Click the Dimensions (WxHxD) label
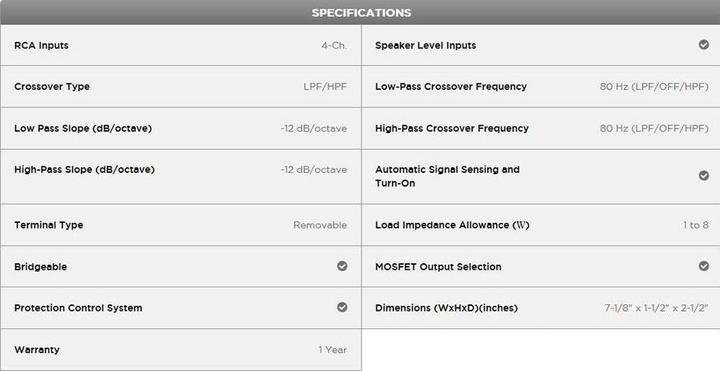This screenshot has height=371, width=720. (446, 308)
